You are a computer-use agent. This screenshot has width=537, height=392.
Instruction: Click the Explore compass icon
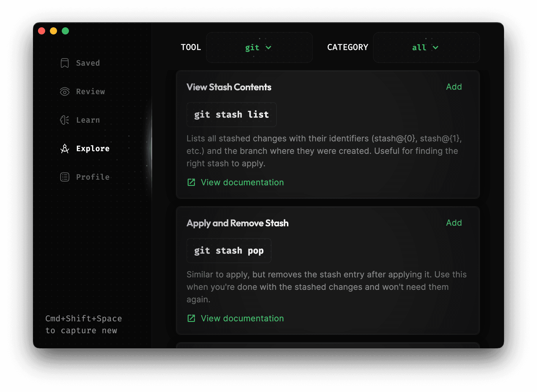tap(64, 148)
